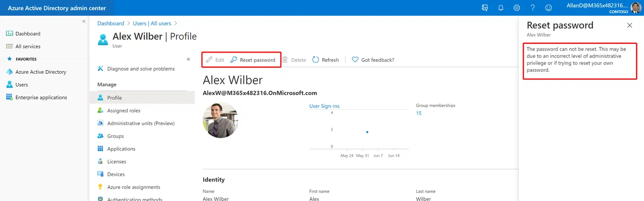This screenshot has height=201, width=644.
Task: Click the Enterprise applications grid icon
Action: [9, 97]
